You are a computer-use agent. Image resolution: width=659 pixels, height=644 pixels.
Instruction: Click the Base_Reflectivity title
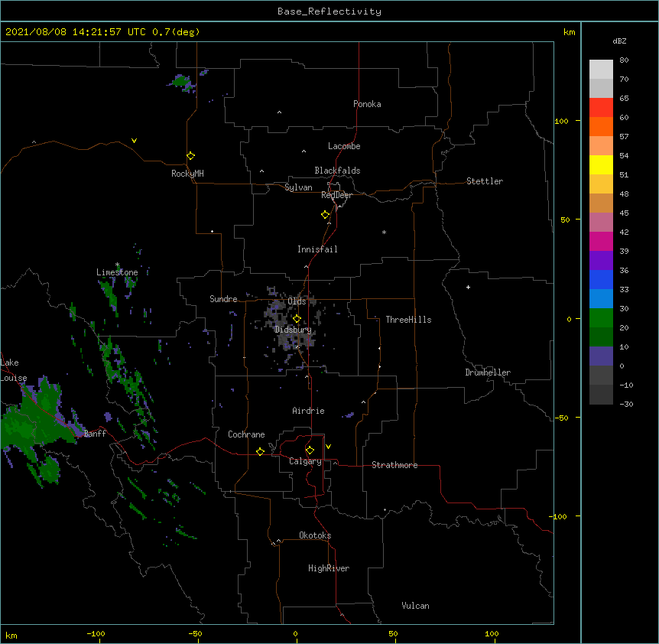(329, 11)
